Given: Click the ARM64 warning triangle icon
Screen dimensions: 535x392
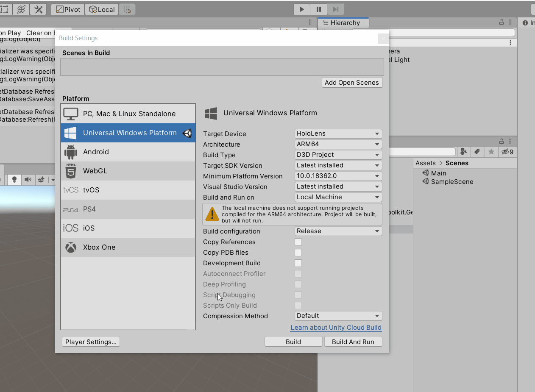Looking at the screenshot, I should [x=212, y=214].
